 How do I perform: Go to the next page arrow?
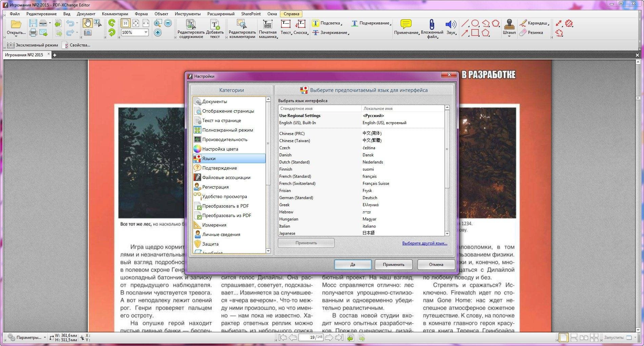tap(329, 338)
